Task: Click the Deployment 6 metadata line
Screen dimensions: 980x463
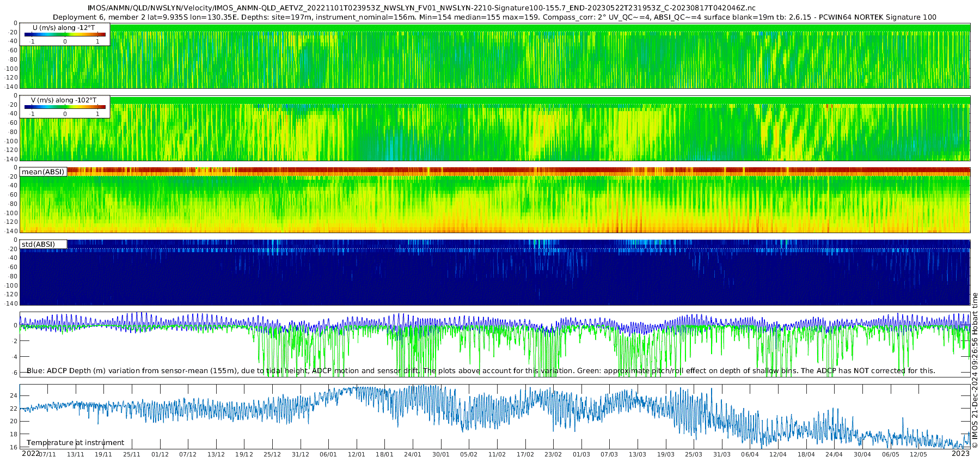Action: [494, 17]
